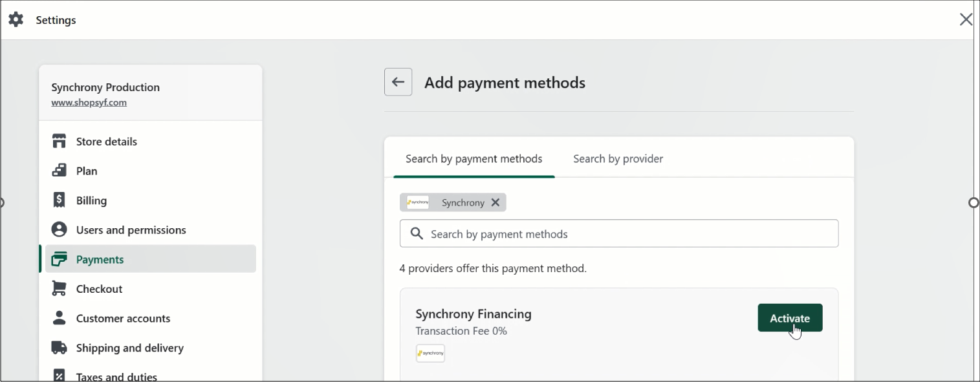Click the Add payment methods heading
This screenshot has height=382, width=980.
(505, 82)
